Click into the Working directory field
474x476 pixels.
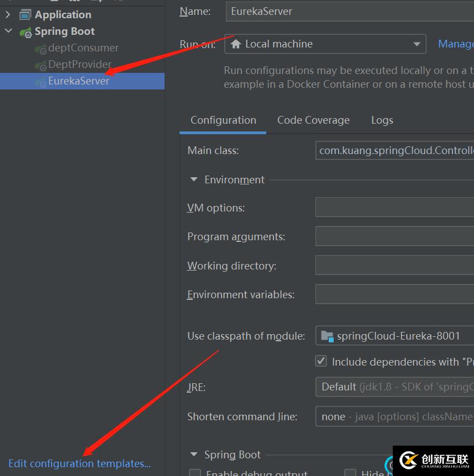395,265
